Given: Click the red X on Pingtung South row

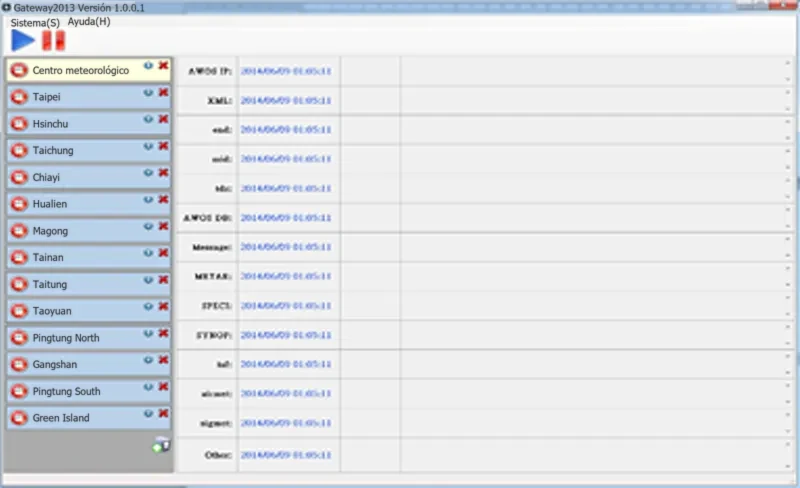Looking at the screenshot, I should click(163, 387).
